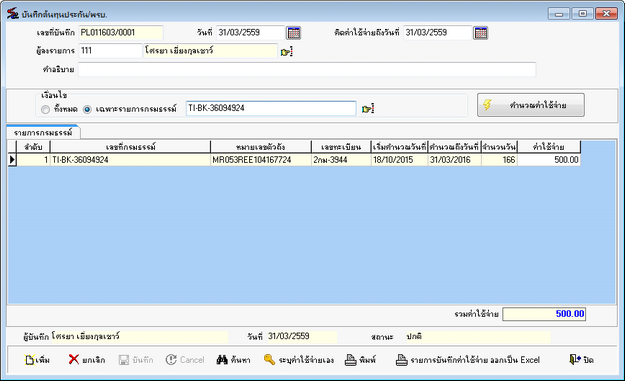The height and width of the screenshot is (381, 625).
Task: Click the days cell showing 166
Action: point(499,160)
